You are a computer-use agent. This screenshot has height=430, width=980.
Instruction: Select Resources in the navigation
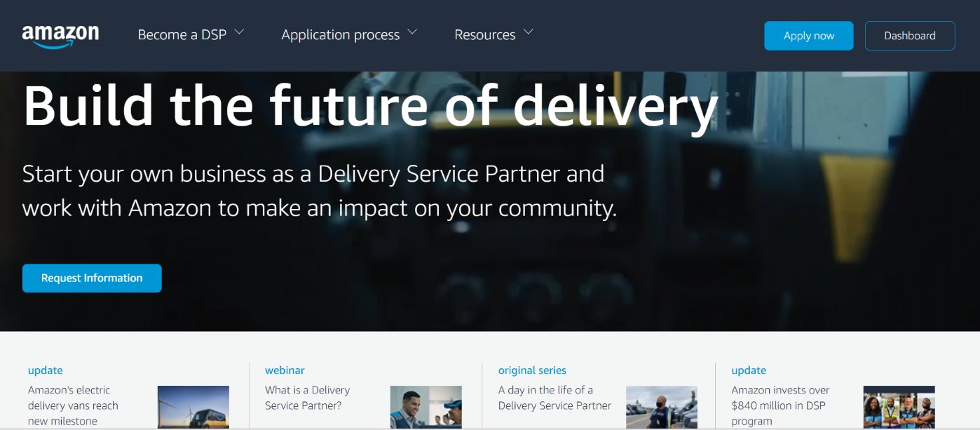(x=484, y=34)
